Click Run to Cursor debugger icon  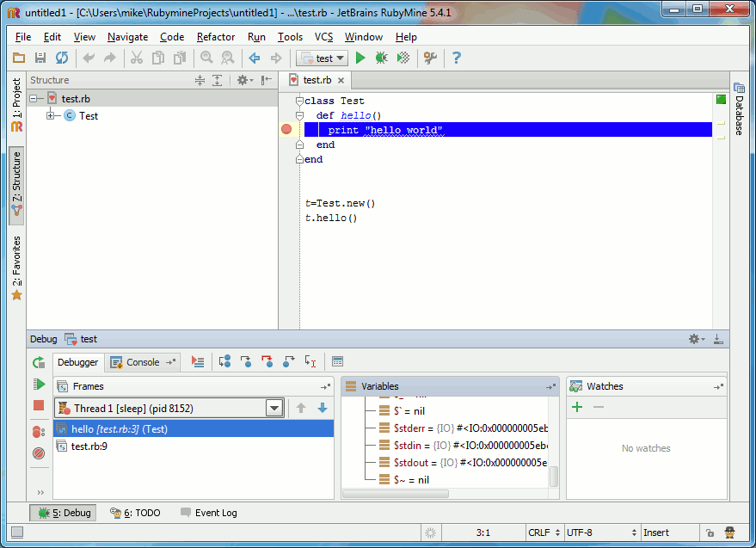coord(310,362)
